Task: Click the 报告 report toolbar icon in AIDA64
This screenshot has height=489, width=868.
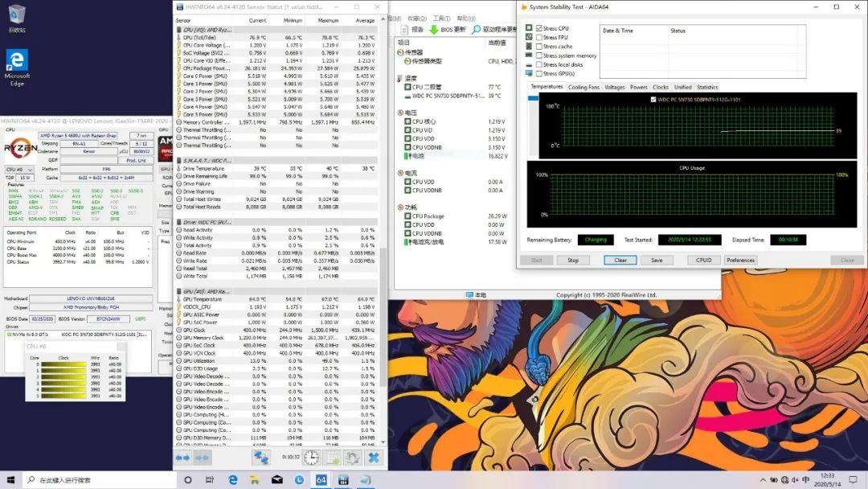Action: tap(411, 29)
